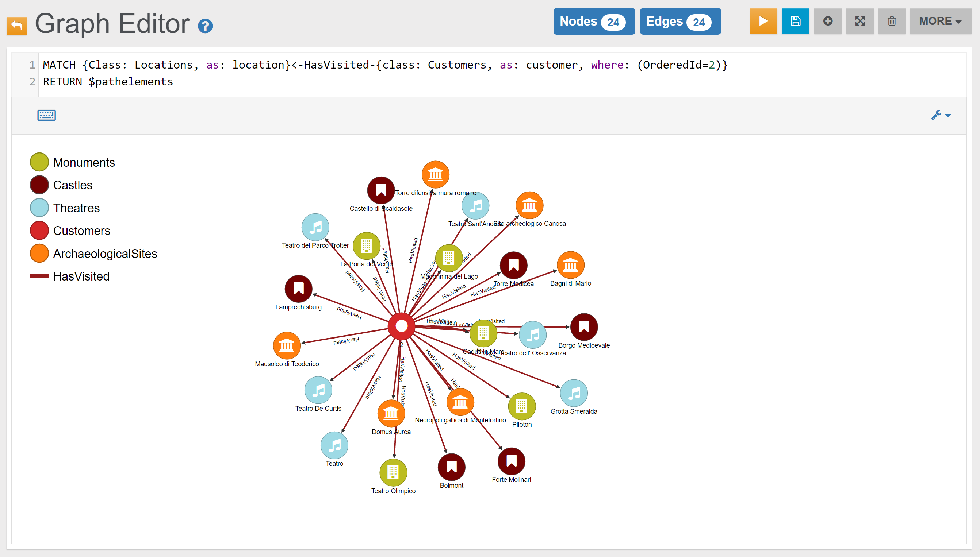This screenshot has width=980, height=557.
Task: Run the query with play button
Action: 763,21
